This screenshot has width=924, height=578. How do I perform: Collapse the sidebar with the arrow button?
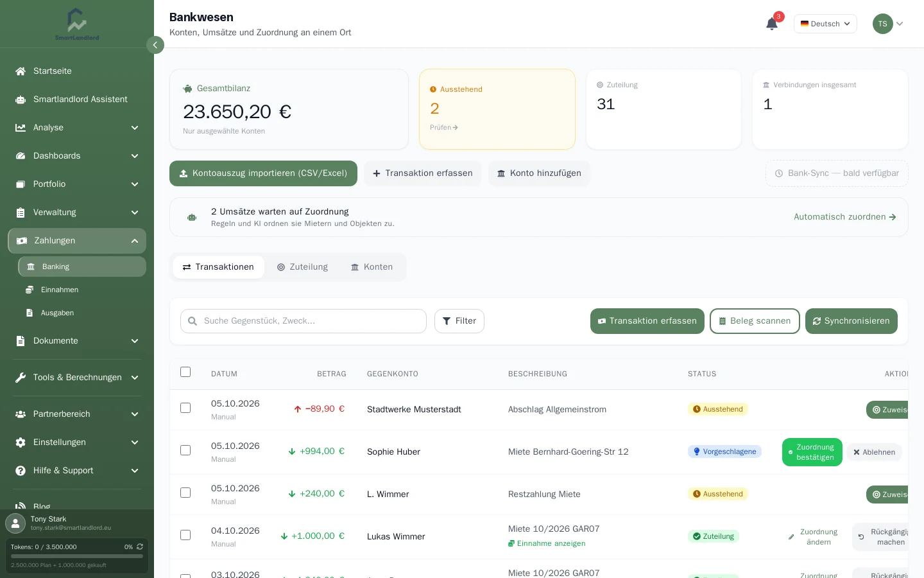(155, 45)
